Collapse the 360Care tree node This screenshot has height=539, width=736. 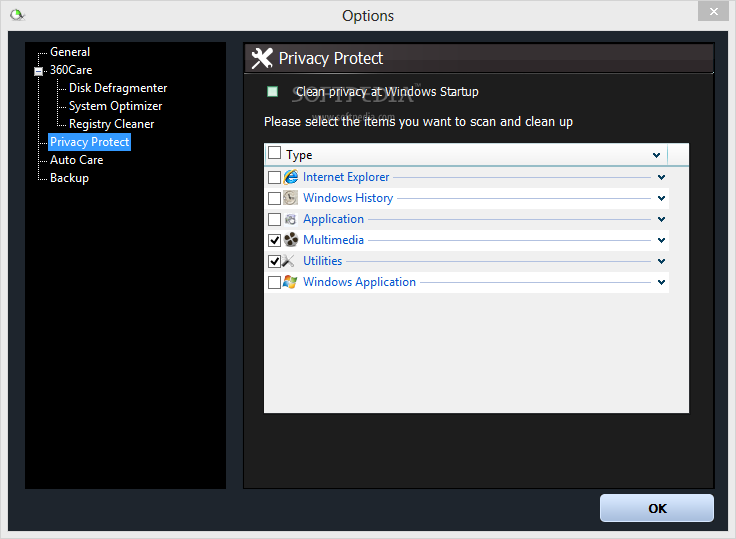pos(38,71)
